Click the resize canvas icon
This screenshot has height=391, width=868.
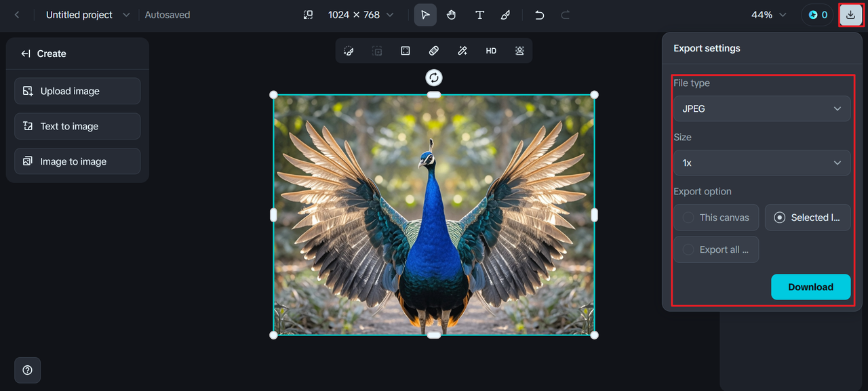(x=308, y=15)
